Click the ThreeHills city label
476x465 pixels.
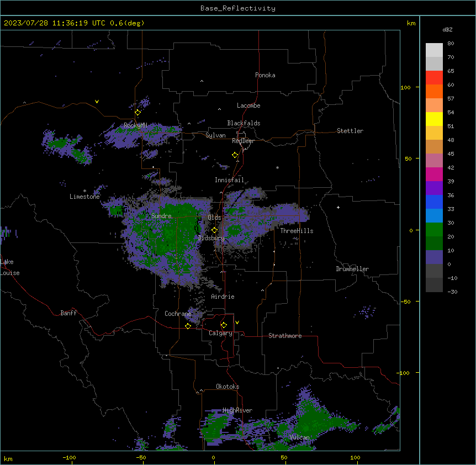pos(297,231)
